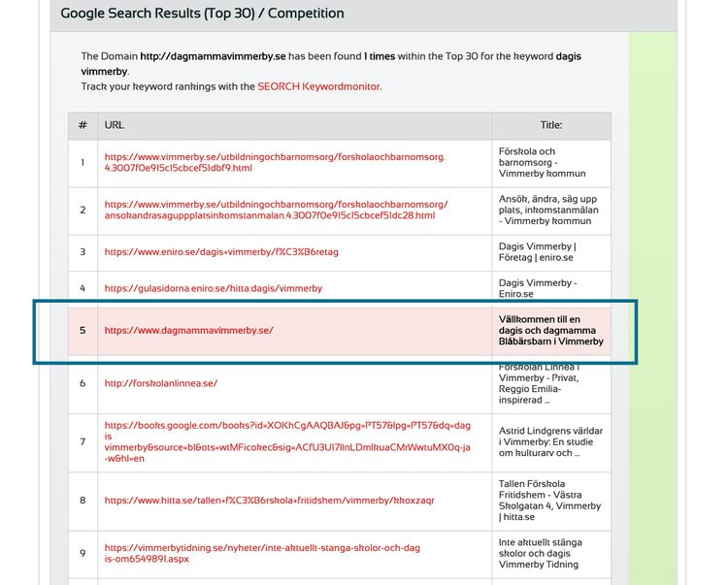
Task: Click the domain text http://dagmammavimmerby.se in summary
Action: (x=214, y=56)
